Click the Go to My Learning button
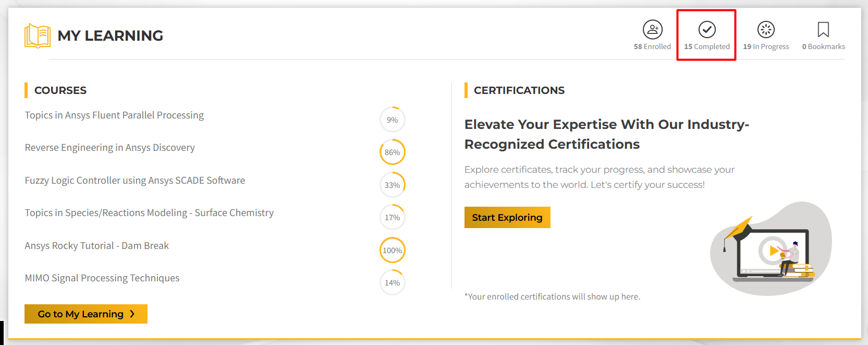This screenshot has width=868, height=345. 86,314
